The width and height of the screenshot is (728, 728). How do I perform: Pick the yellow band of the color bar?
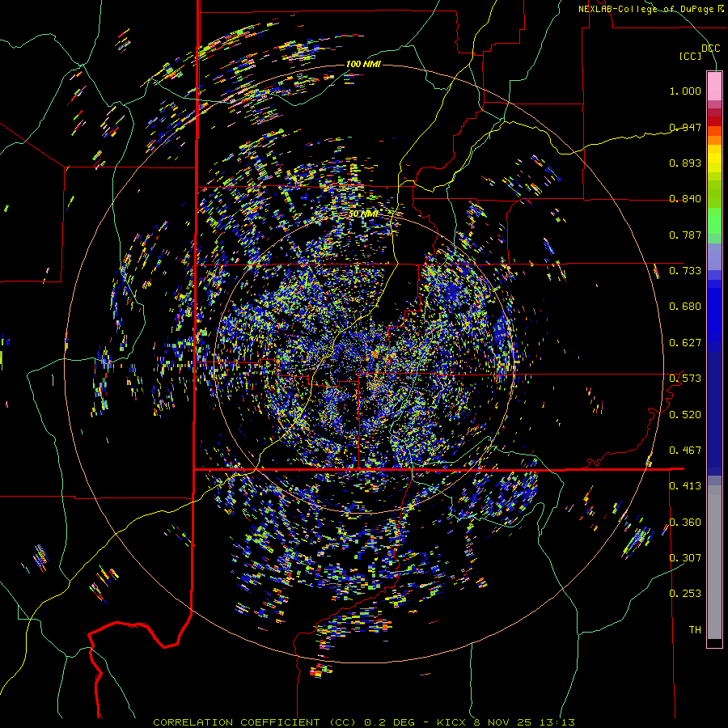pos(714,159)
